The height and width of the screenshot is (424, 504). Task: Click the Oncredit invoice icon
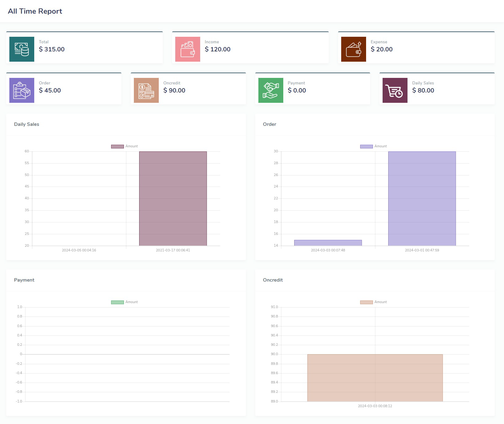[146, 90]
